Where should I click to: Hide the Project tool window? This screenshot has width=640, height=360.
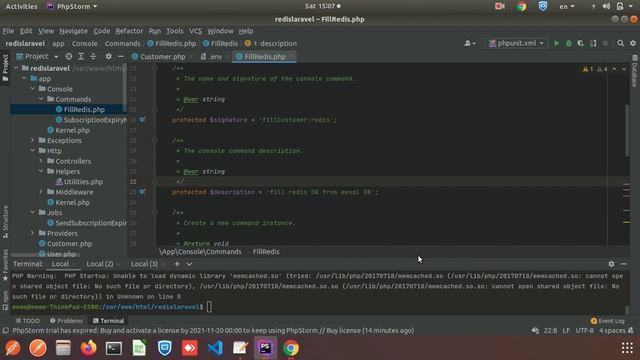point(120,56)
